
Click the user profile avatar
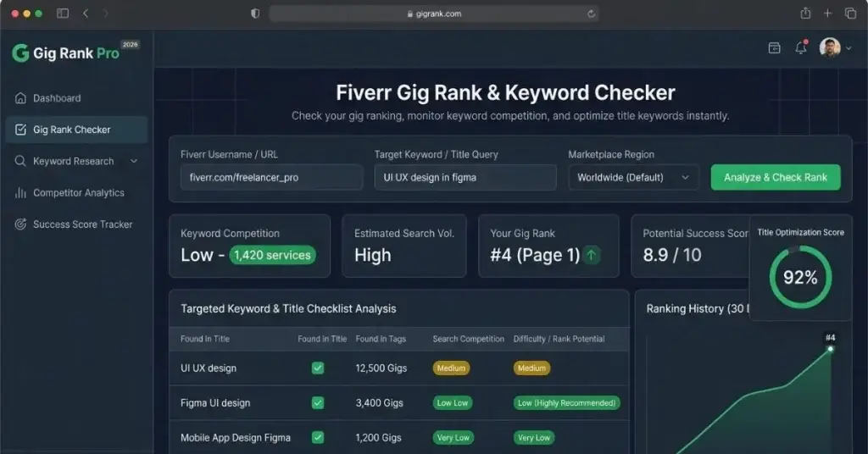830,47
